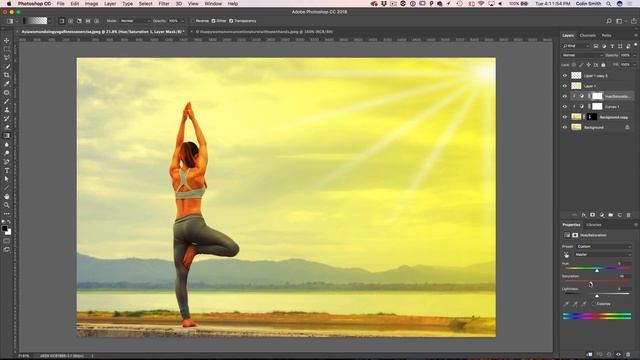
Task: Select the Clone Stamp tool
Action: point(7,110)
